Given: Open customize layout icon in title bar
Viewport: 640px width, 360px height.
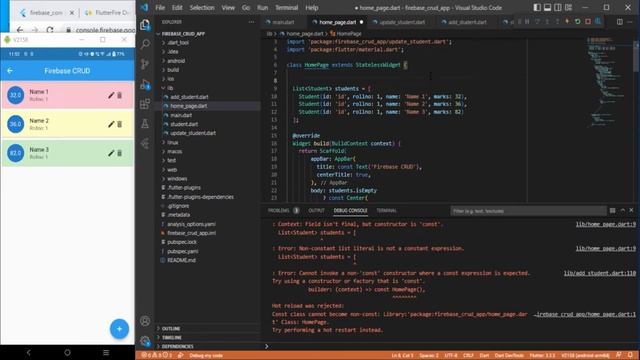Looking at the screenshot, I should [568, 7].
